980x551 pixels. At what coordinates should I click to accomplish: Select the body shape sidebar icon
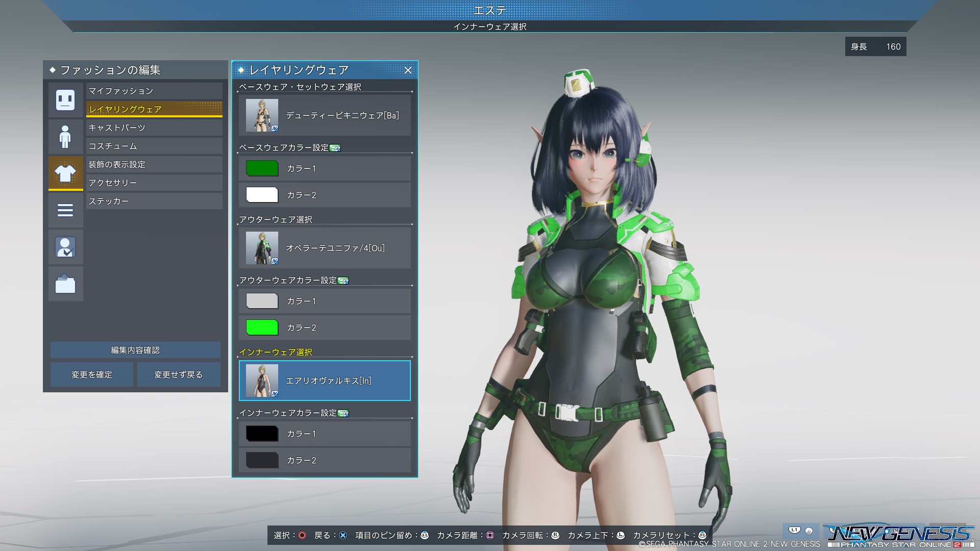pyautogui.click(x=65, y=137)
